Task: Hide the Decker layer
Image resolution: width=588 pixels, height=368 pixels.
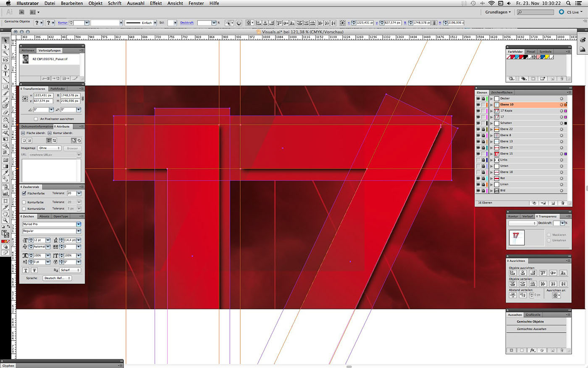Action: click(x=478, y=98)
